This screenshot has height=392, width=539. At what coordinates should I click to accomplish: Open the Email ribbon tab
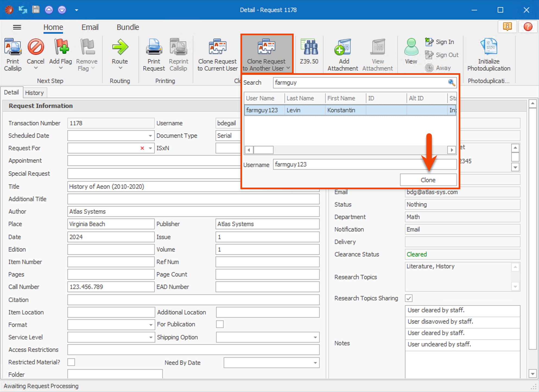[90, 27]
